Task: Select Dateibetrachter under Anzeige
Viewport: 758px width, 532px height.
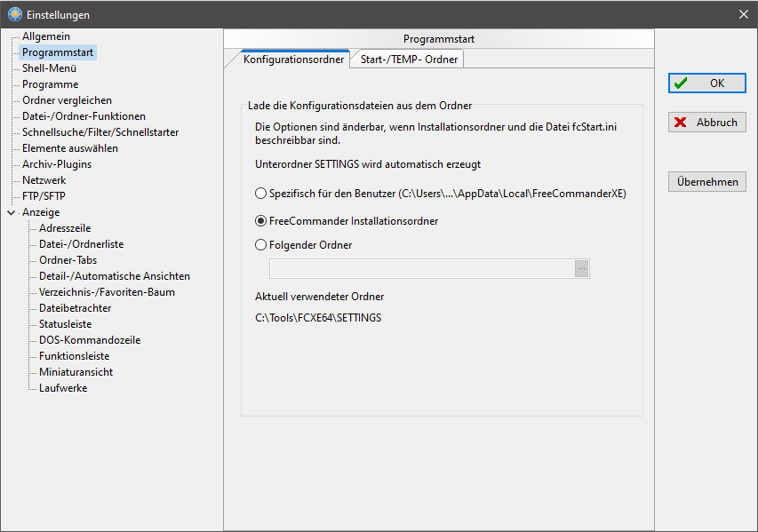Action: (x=75, y=308)
